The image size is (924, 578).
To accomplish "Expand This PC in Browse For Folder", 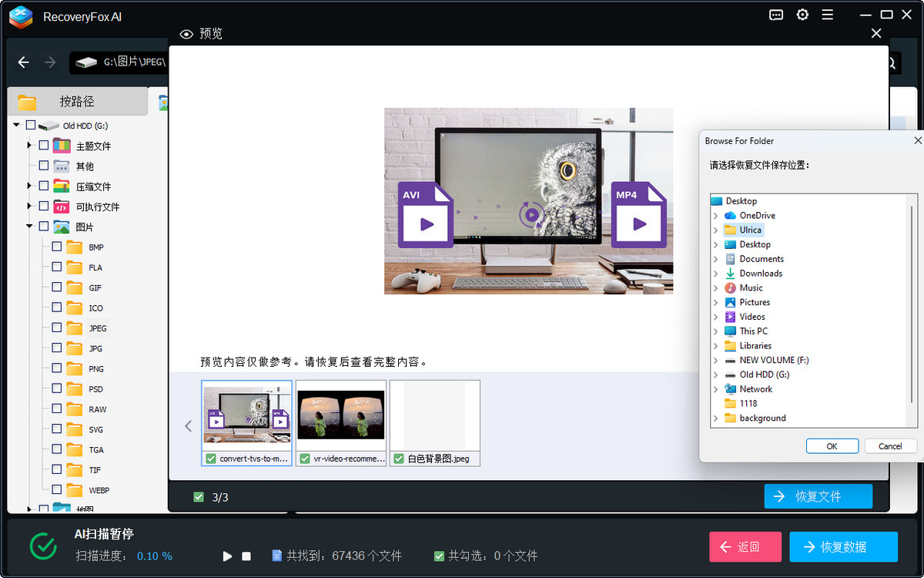I will [716, 331].
